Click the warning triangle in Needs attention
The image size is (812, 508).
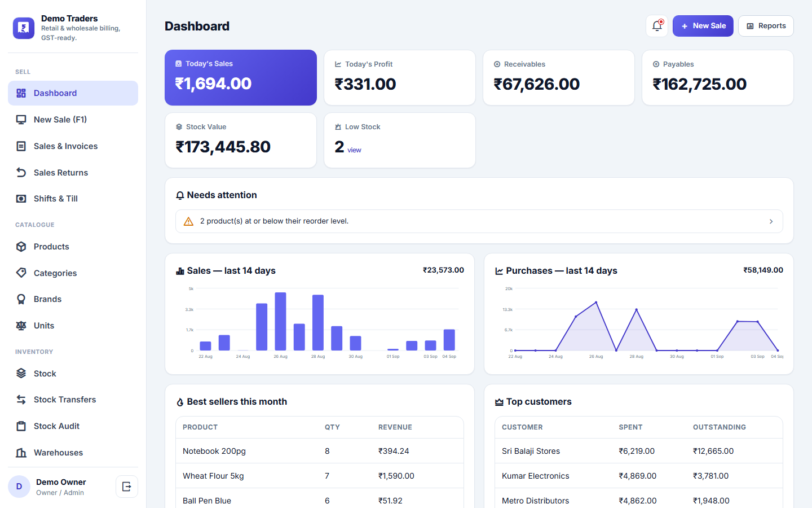click(x=189, y=221)
